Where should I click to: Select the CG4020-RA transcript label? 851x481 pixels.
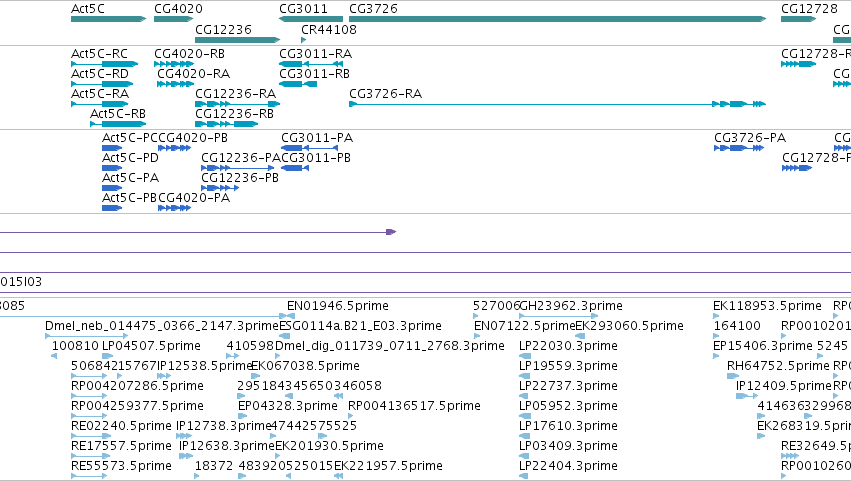[x=193, y=73]
